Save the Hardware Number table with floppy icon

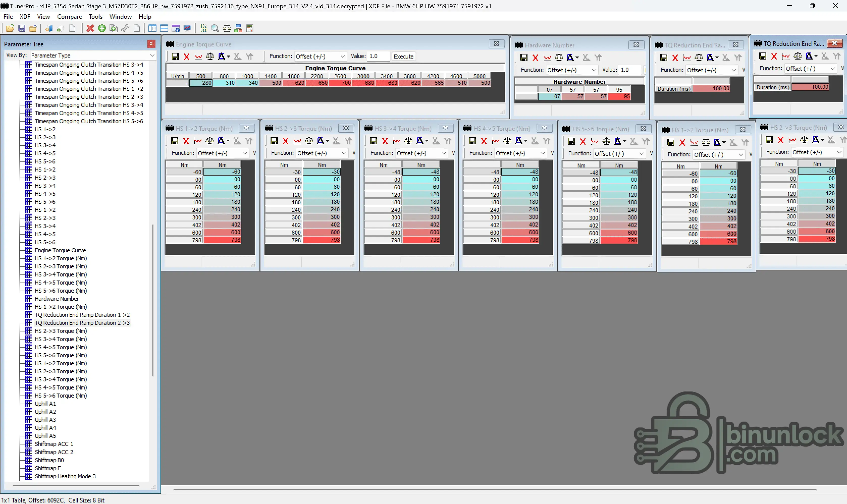(x=524, y=58)
